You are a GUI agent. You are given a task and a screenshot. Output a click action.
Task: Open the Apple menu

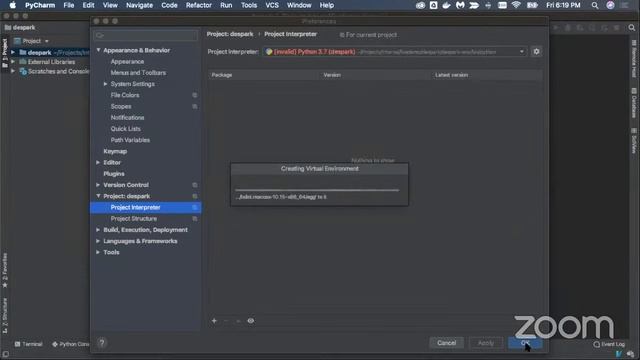pos(13,5)
